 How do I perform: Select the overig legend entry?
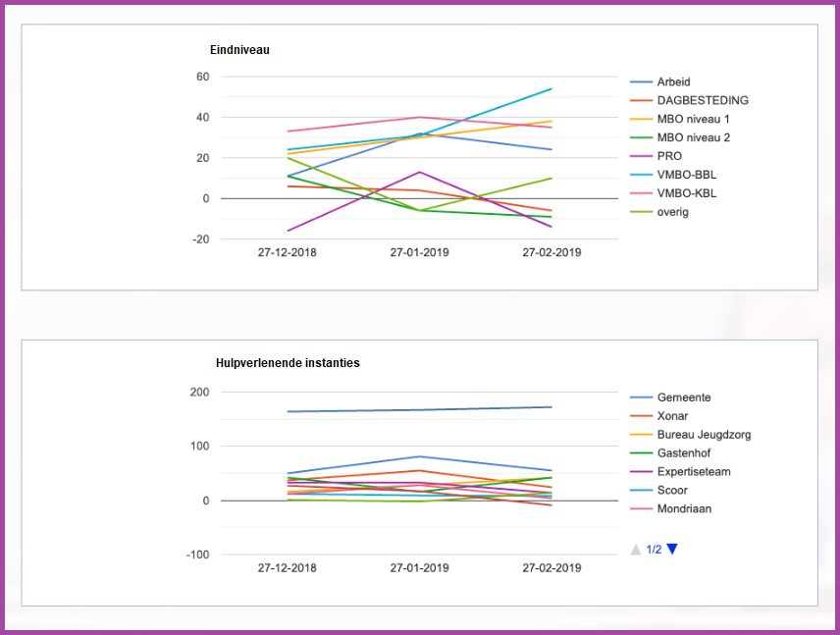coord(672,212)
